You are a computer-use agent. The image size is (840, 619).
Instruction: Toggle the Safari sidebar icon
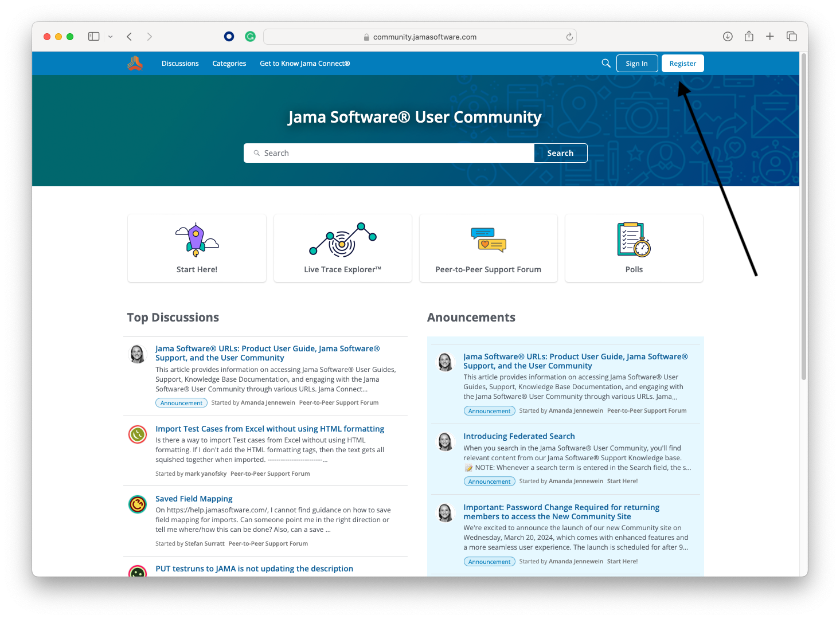tap(94, 37)
